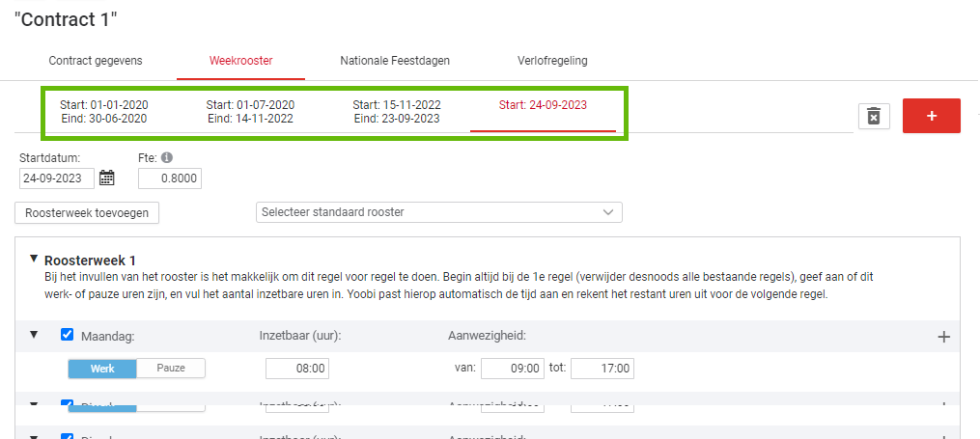Collapse the Roosterweek 1 section

pyautogui.click(x=33, y=259)
